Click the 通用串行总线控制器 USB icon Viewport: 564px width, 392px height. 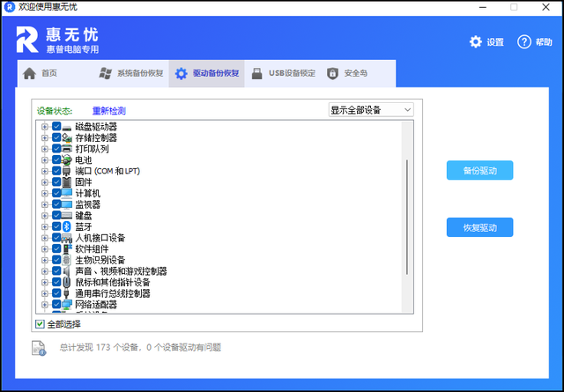click(x=67, y=293)
